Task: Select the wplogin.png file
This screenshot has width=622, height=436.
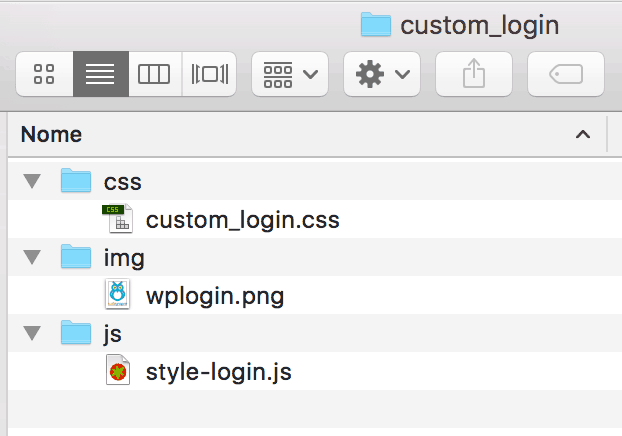Action: 214,296
